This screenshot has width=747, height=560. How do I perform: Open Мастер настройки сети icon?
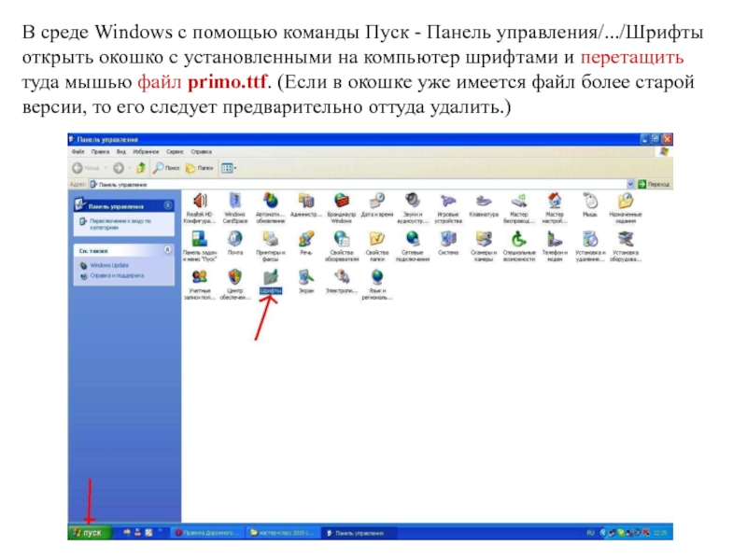point(555,208)
